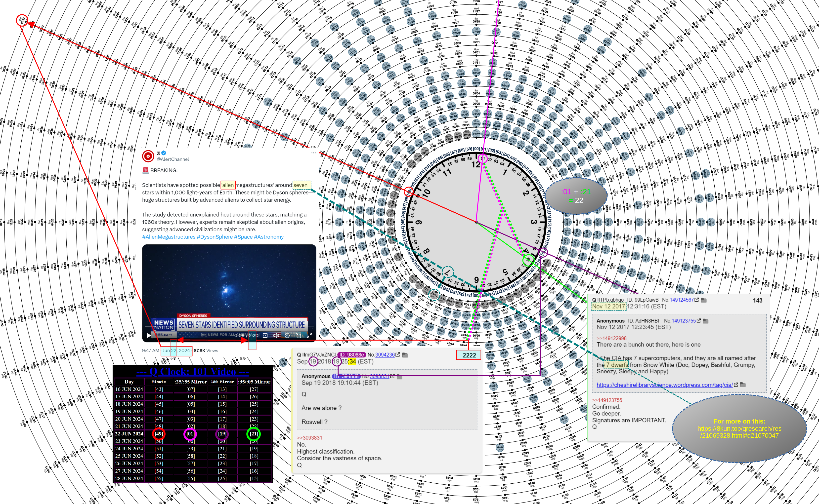Image resolution: width=819 pixels, height=504 pixels.
Task: Click folder icon beside No. 149124567
Action: [704, 300]
